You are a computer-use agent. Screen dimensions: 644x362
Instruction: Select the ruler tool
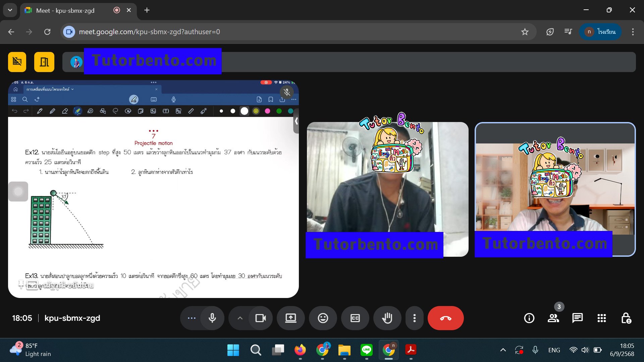[191, 111]
